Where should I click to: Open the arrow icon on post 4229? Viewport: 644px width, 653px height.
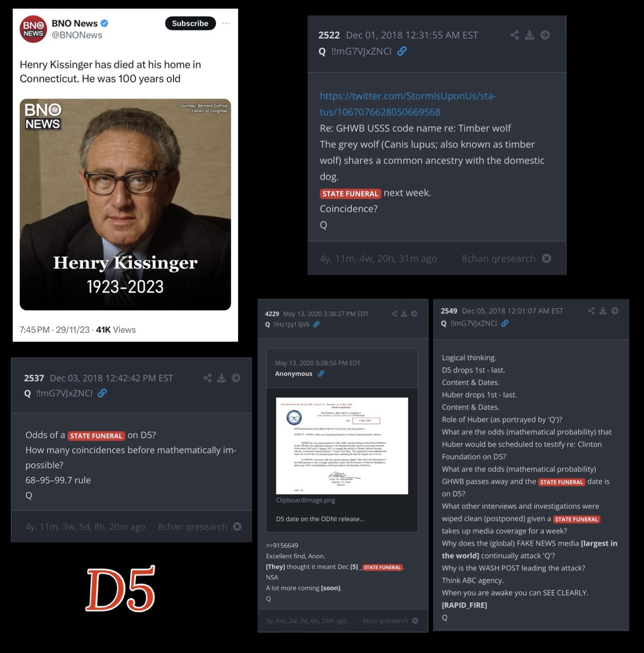[x=414, y=314]
